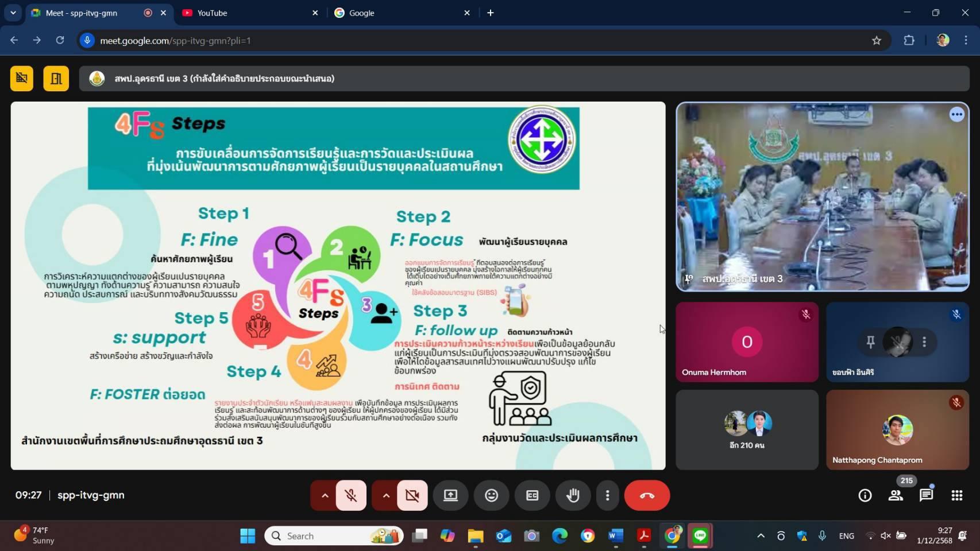Turn on the disabled camera
Viewport: 980px width, 551px height.
pyautogui.click(x=412, y=495)
